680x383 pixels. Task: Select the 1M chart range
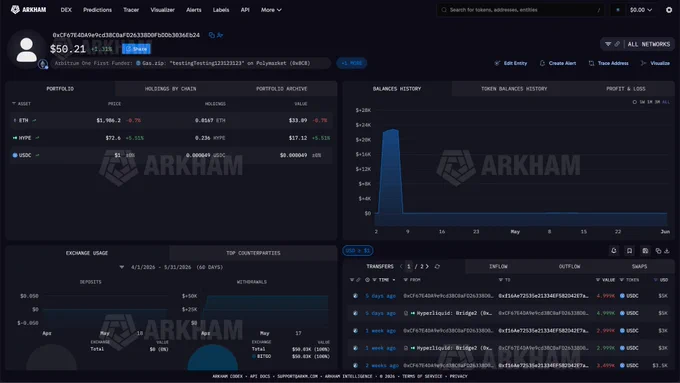coord(650,102)
